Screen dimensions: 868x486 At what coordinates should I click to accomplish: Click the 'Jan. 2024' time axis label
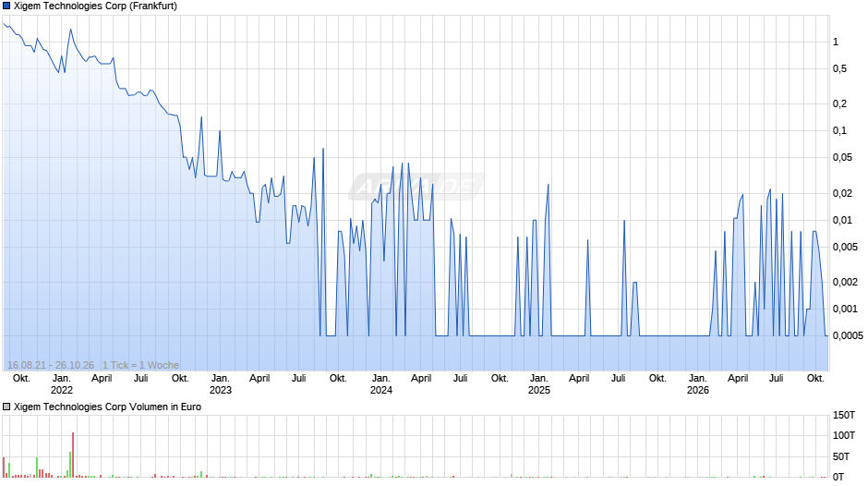coord(380,384)
